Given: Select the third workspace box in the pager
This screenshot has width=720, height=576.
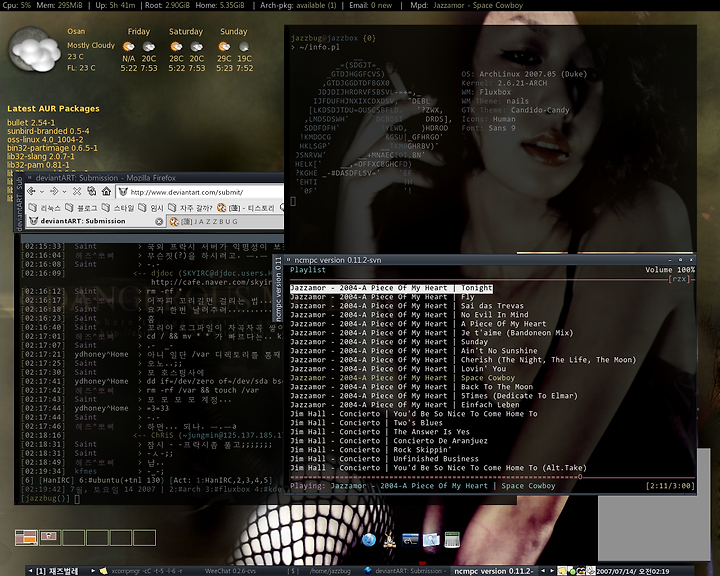Looking at the screenshot, I should coord(73,537).
